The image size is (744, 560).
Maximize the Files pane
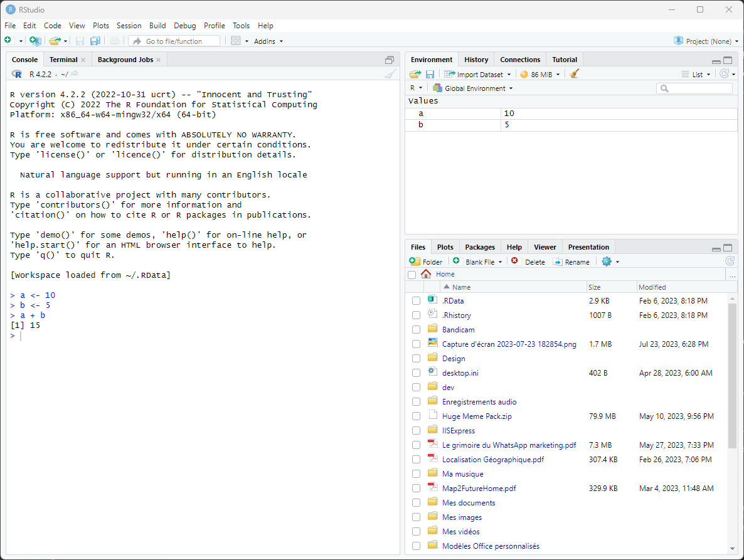(x=728, y=248)
